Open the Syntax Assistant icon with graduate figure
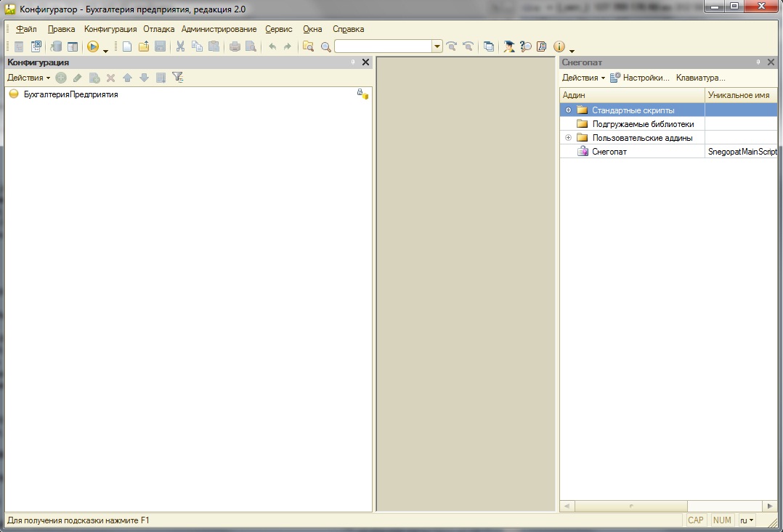 (509, 46)
